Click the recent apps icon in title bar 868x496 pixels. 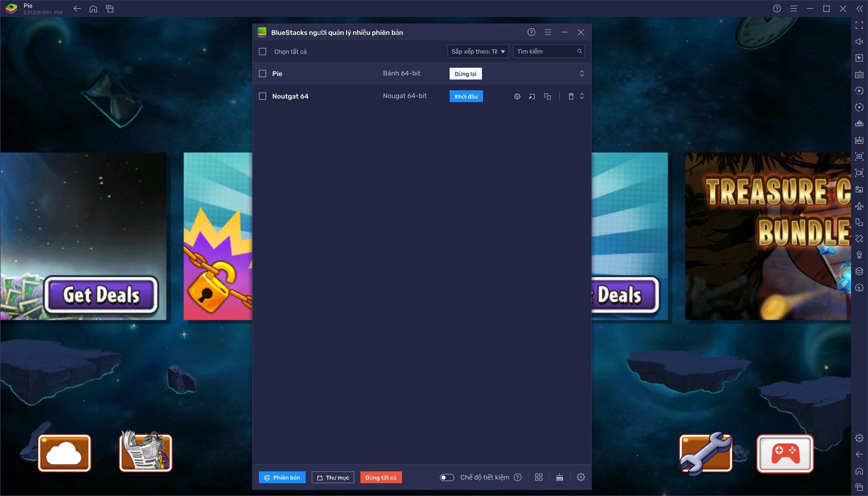[x=110, y=8]
